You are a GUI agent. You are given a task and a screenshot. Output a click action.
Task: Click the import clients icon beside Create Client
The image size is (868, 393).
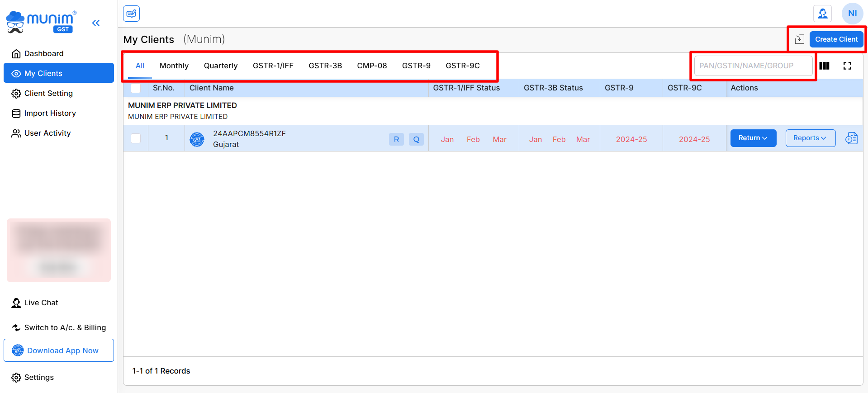799,39
